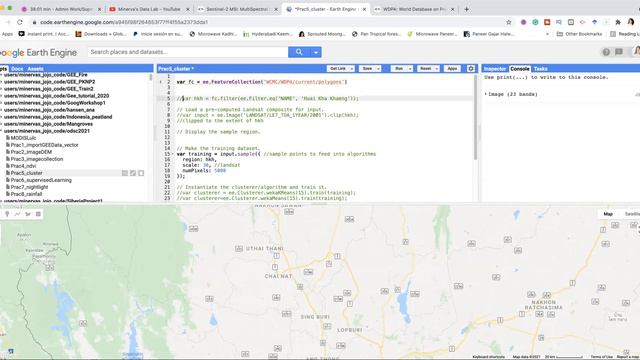Screen dimensions: 640x360
Task: Open the Other Bookmarks folder
Action: coord(579,34)
